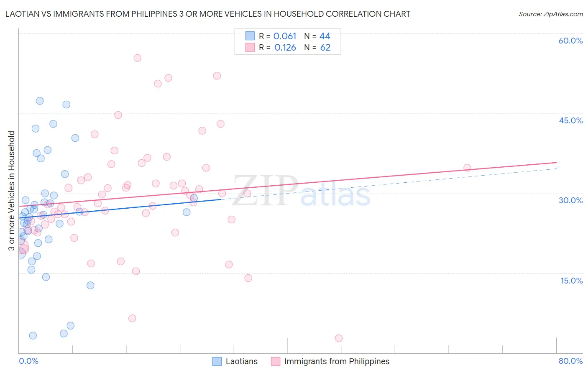Click the 30.0% y-axis label
The width and height of the screenshot is (588, 373).
coord(570,200)
